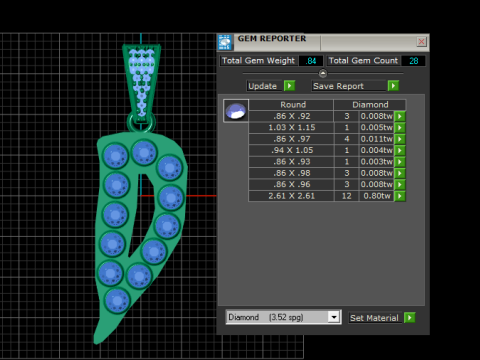This screenshot has height=360, width=480.
Task: Select the jump ring connecting bail and pendant
Action: tap(141, 122)
